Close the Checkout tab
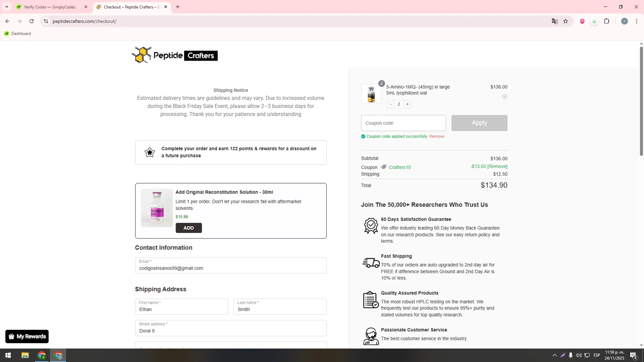This screenshot has width=644, height=362. (166, 7)
